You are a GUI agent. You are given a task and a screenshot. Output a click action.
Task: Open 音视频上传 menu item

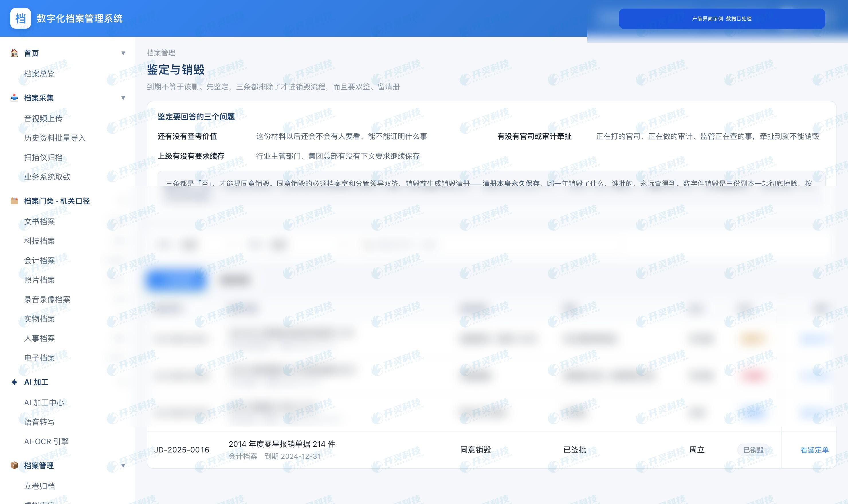click(43, 118)
